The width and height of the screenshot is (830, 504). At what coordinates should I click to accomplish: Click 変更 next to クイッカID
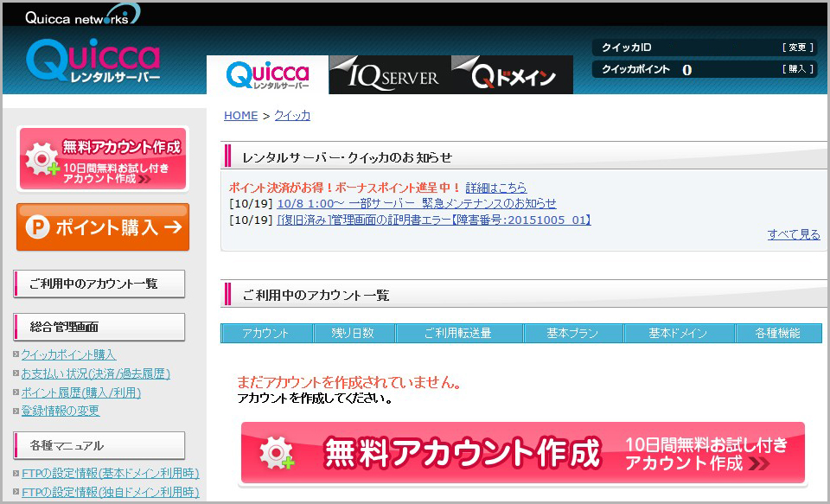click(x=796, y=48)
